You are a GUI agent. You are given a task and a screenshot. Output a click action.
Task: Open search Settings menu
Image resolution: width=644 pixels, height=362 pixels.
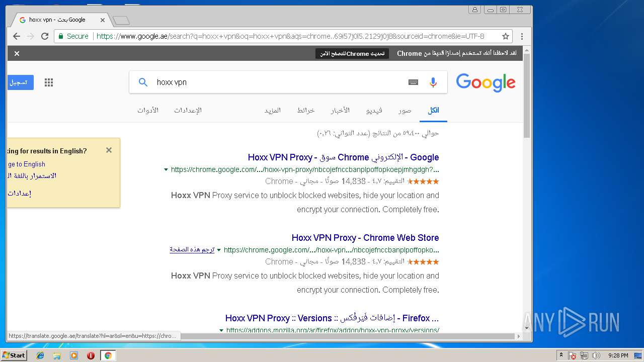[188, 110]
